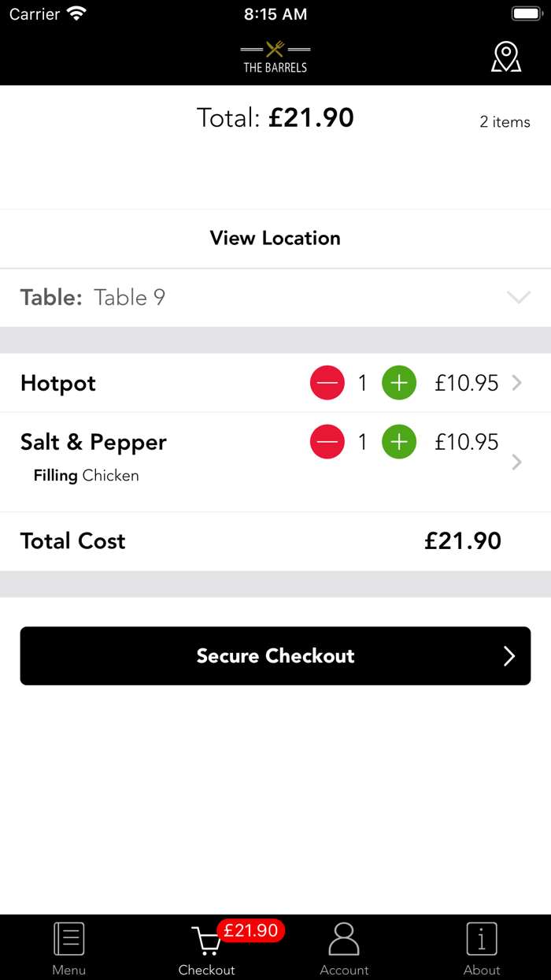Open the Menu tab
This screenshot has width=551, height=980.
pyautogui.click(x=69, y=948)
